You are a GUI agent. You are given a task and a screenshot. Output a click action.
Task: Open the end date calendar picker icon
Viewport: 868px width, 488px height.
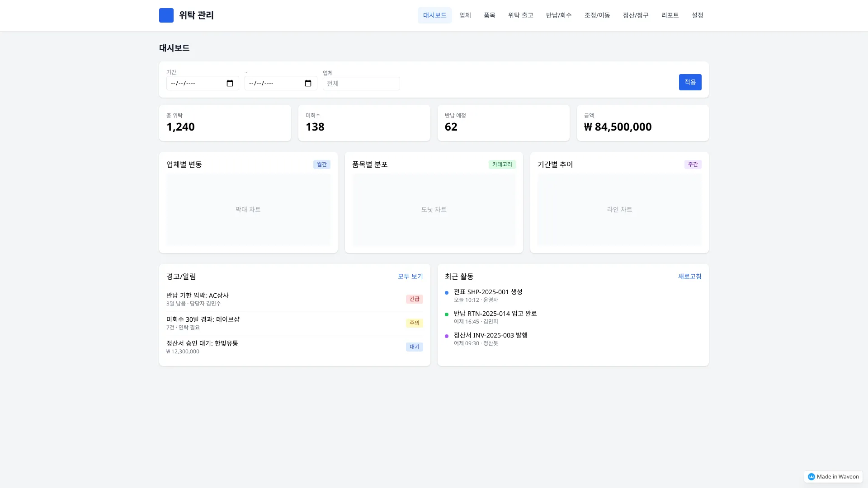(308, 83)
